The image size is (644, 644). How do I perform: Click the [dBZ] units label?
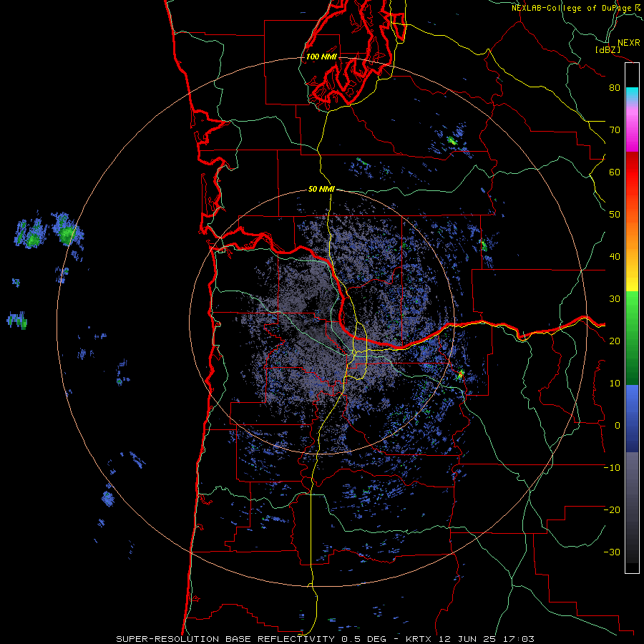(608, 50)
